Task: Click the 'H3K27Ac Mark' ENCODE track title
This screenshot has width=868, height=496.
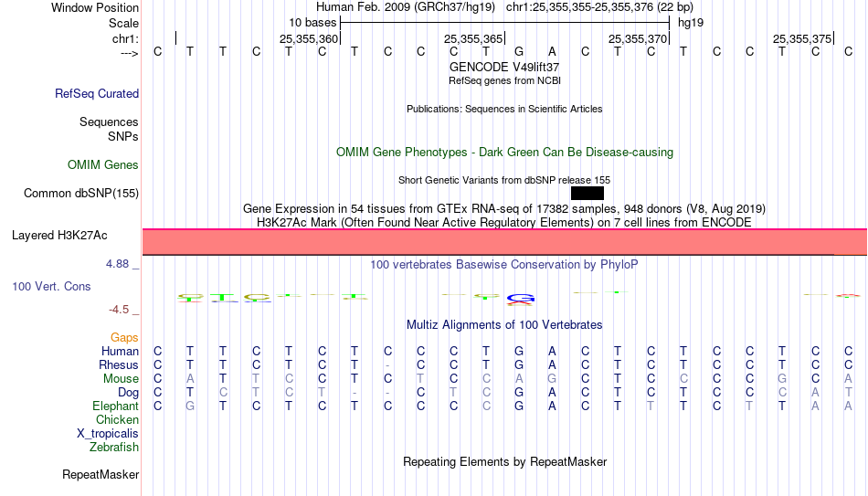Action: [x=504, y=223]
